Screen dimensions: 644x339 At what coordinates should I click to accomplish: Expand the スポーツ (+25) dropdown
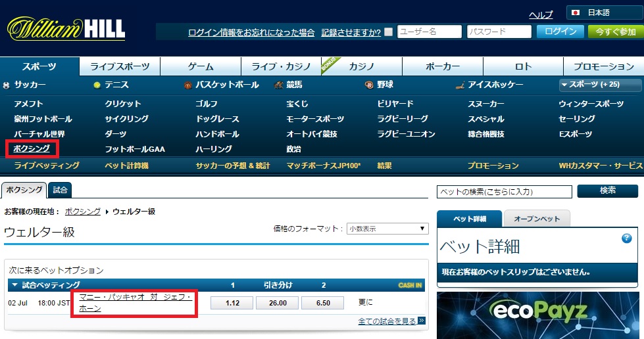[x=600, y=85]
